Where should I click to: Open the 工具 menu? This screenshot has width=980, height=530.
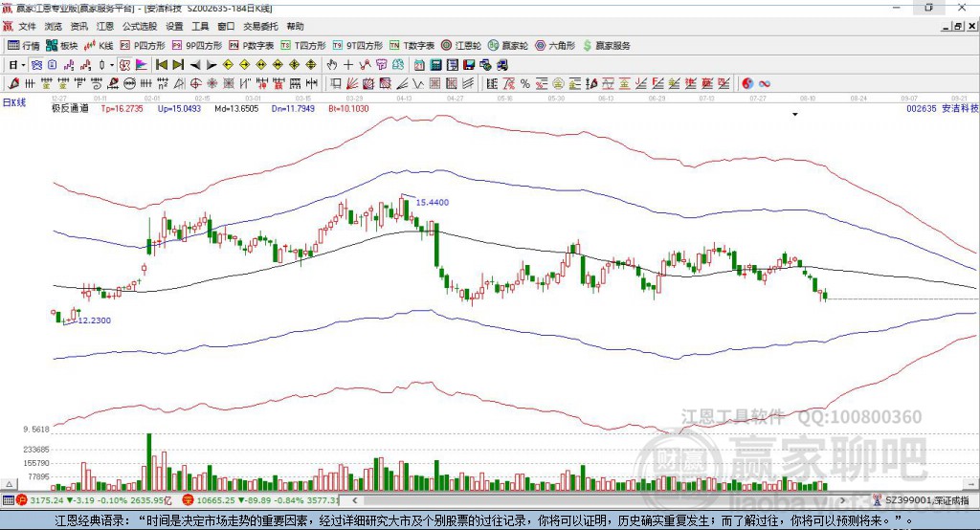[200, 26]
